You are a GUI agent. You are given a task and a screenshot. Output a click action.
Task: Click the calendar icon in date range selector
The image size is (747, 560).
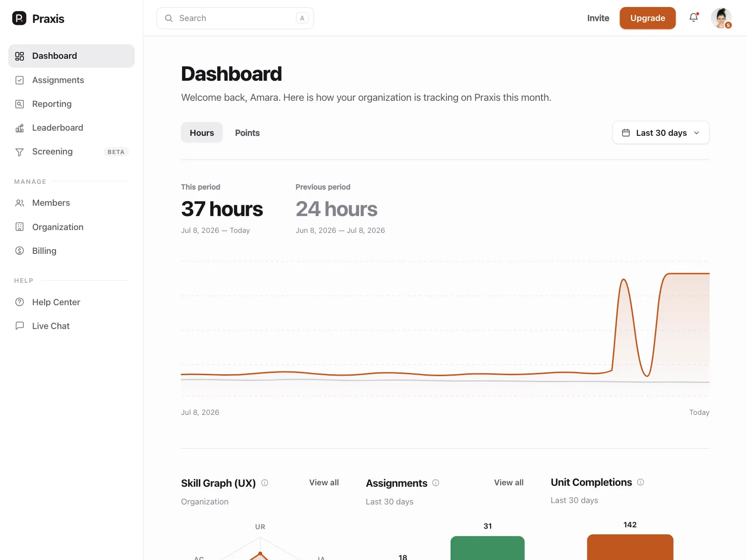(626, 133)
